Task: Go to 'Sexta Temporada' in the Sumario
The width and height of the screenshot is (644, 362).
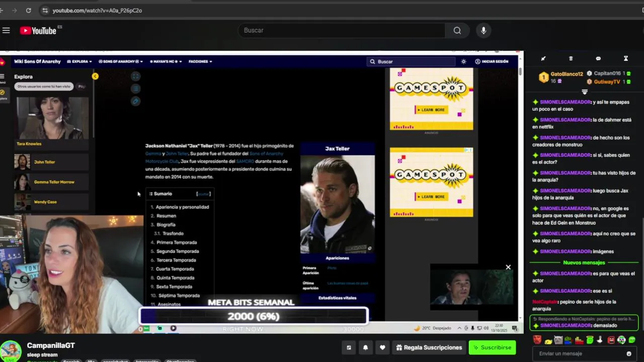Action: point(174,287)
